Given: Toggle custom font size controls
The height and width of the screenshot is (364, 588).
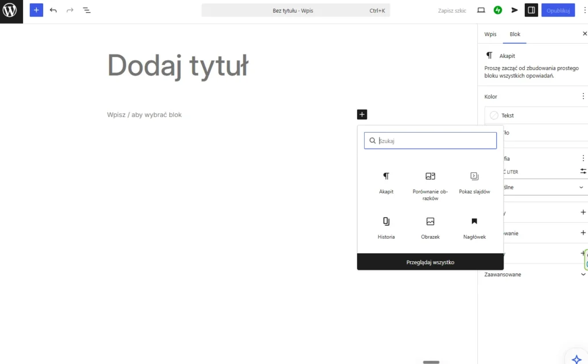Looking at the screenshot, I should pyautogui.click(x=583, y=171).
